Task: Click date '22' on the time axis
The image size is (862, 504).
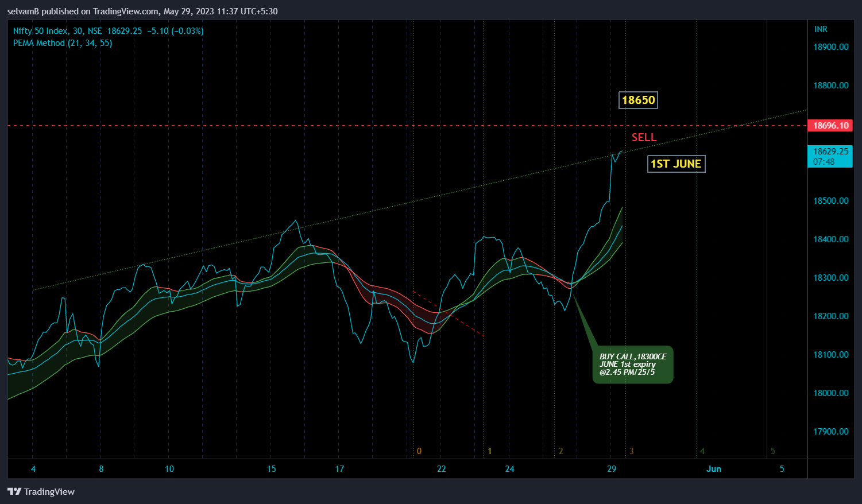Action: pyautogui.click(x=441, y=469)
